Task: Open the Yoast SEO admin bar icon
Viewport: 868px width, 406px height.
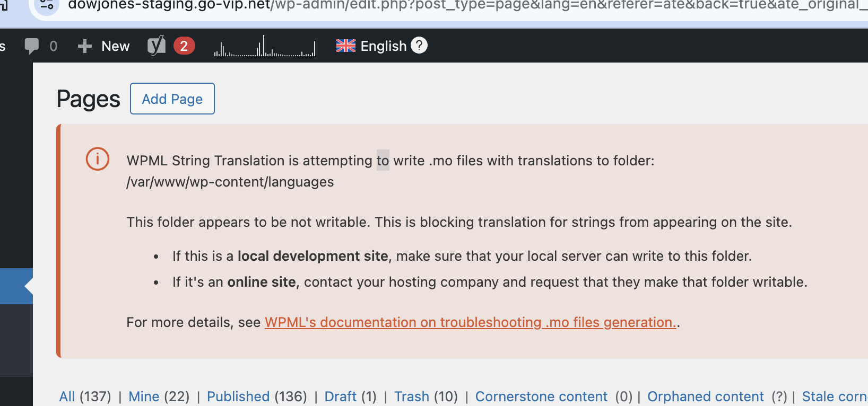Action: click(x=157, y=46)
